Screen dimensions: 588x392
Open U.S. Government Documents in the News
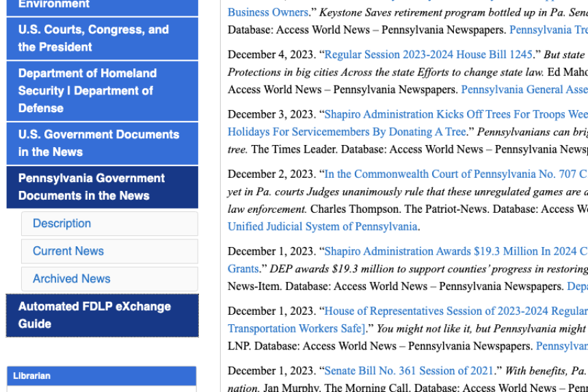(x=102, y=143)
